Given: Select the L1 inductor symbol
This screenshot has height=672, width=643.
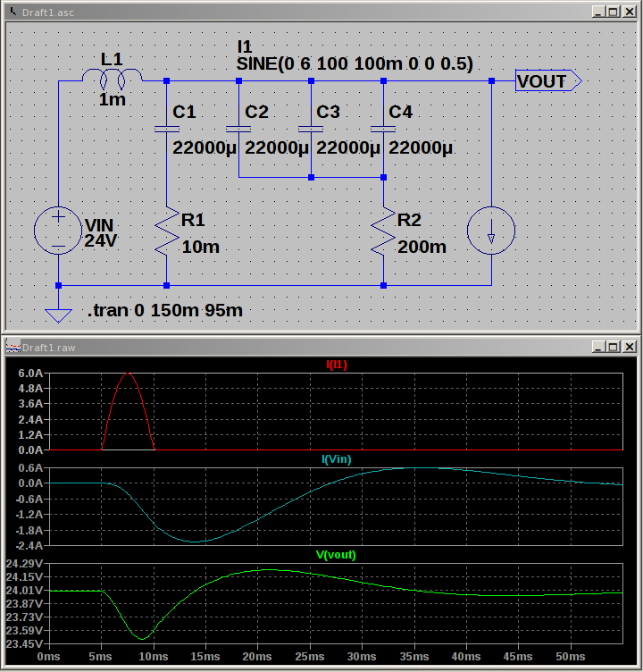Looking at the screenshot, I should (x=113, y=79).
